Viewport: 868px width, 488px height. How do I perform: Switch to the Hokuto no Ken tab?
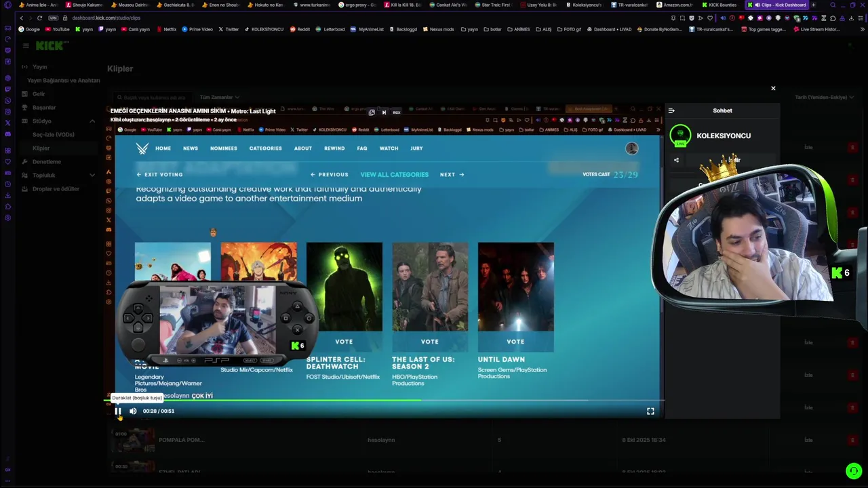266,5
